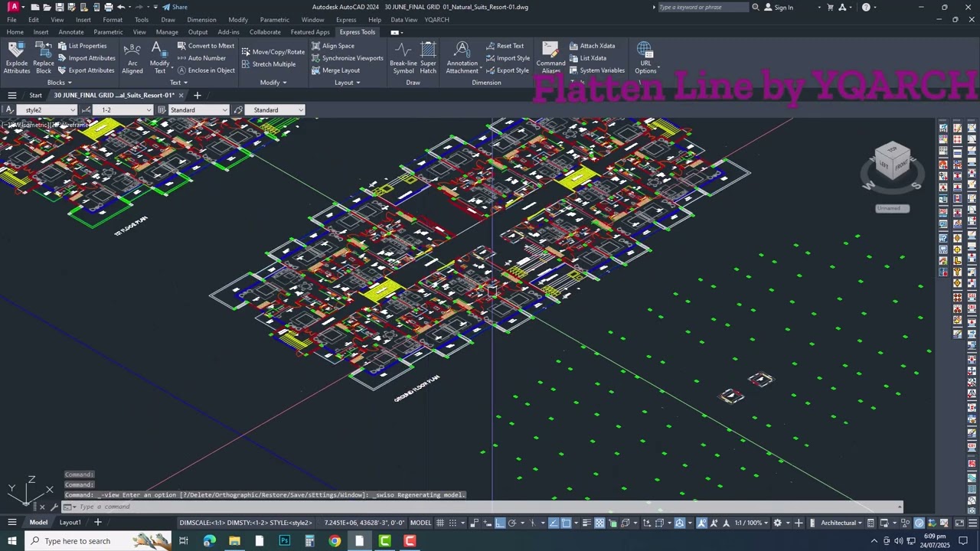Open the YQARCH menu

(437, 20)
